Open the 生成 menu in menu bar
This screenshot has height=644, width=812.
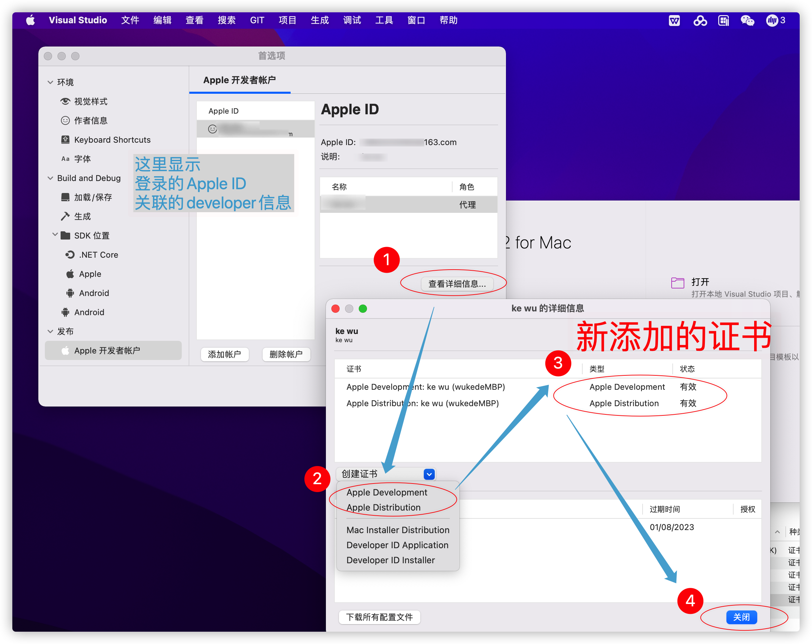tap(319, 20)
